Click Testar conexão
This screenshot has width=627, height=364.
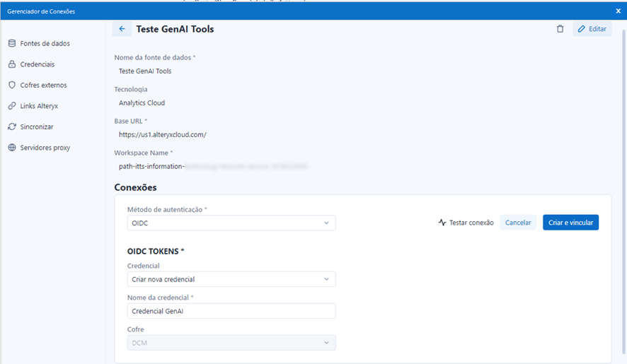pos(466,223)
